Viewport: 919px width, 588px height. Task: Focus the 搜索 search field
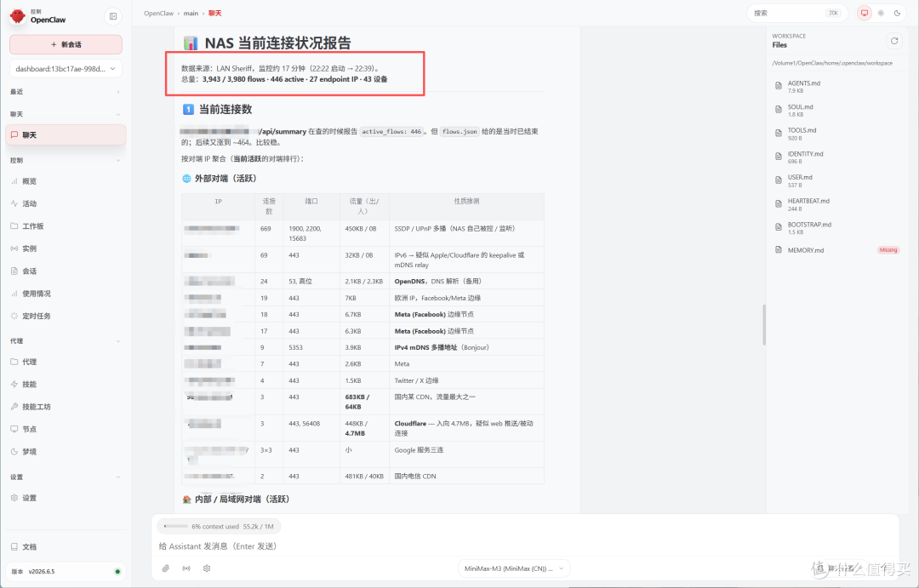click(x=796, y=13)
